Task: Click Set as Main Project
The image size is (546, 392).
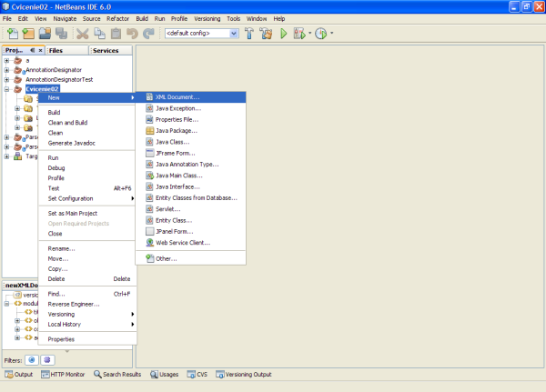Action: (x=87, y=213)
